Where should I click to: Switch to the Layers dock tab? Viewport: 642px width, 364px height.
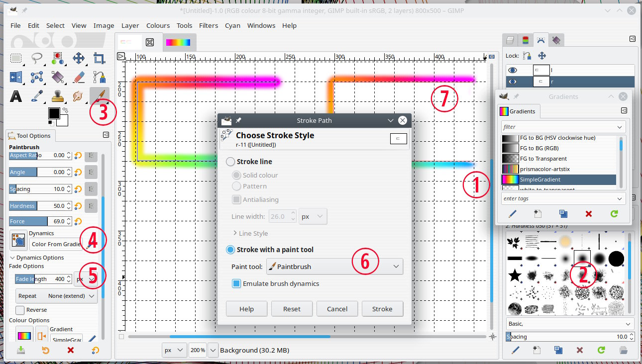pyautogui.click(x=510, y=40)
